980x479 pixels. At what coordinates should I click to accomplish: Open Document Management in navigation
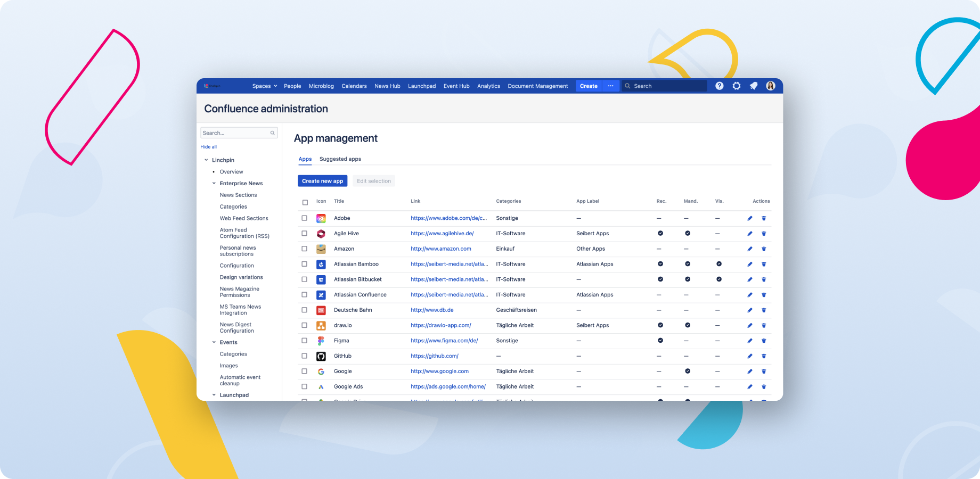(x=538, y=86)
